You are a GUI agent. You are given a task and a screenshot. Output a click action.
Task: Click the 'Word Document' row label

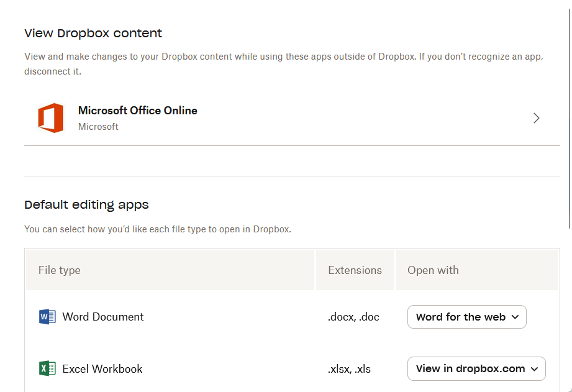click(103, 317)
